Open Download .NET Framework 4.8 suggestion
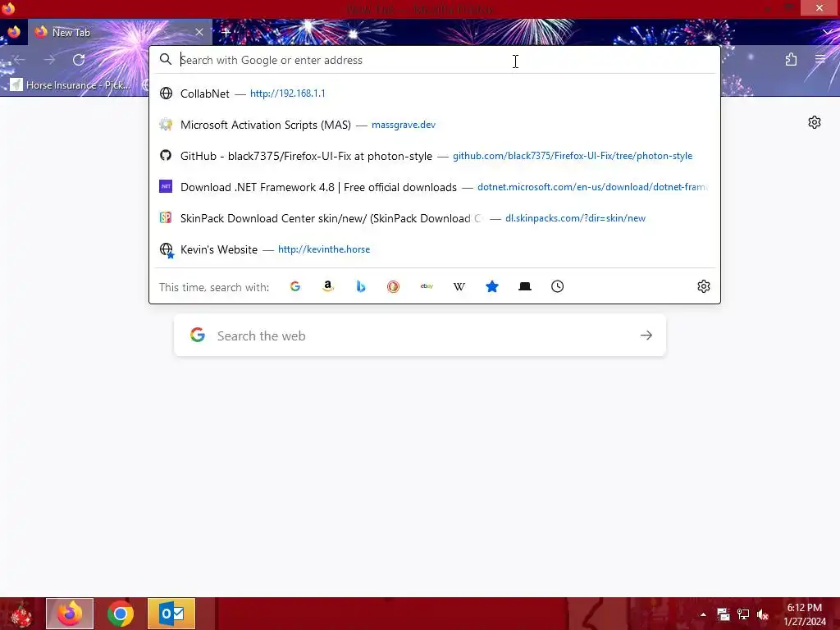Image resolution: width=840 pixels, height=630 pixels. coord(435,187)
